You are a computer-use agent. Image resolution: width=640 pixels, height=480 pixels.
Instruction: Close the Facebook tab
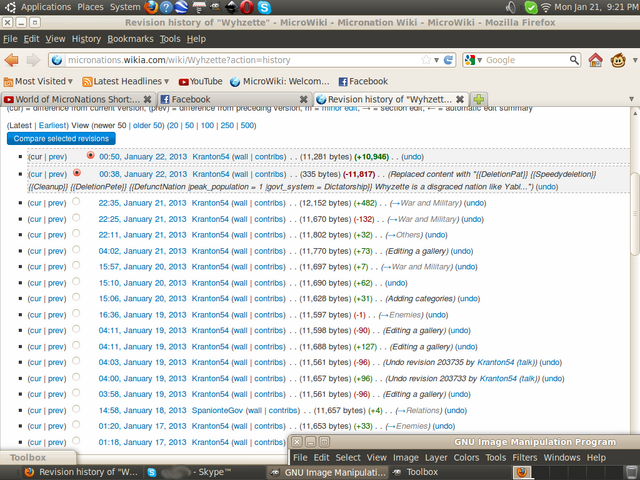[x=303, y=99]
